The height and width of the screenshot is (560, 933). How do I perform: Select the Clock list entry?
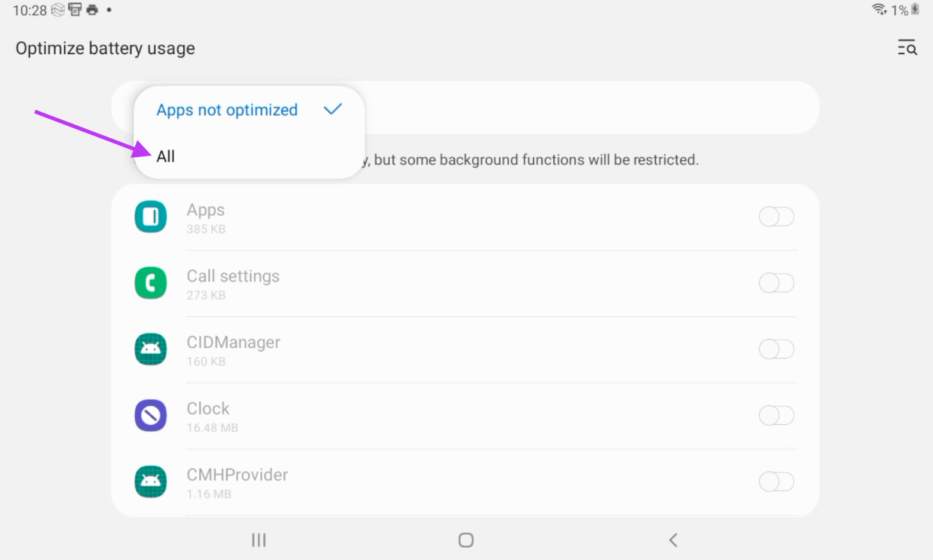(208, 416)
